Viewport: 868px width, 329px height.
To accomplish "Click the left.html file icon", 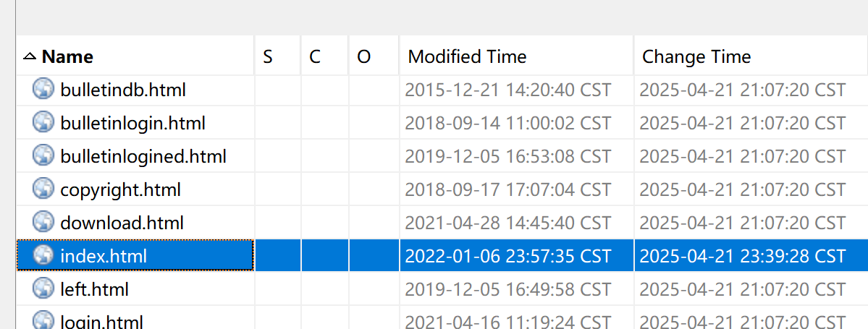I will (x=43, y=289).
